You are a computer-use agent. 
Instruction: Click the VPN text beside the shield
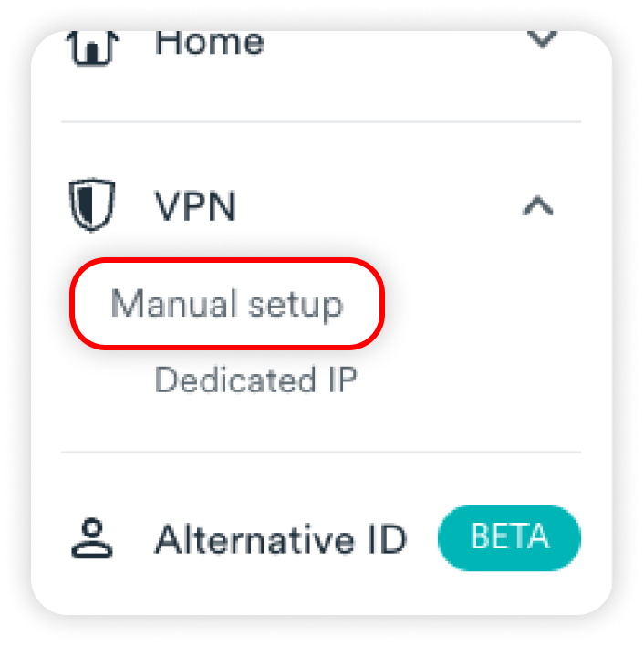click(x=195, y=206)
